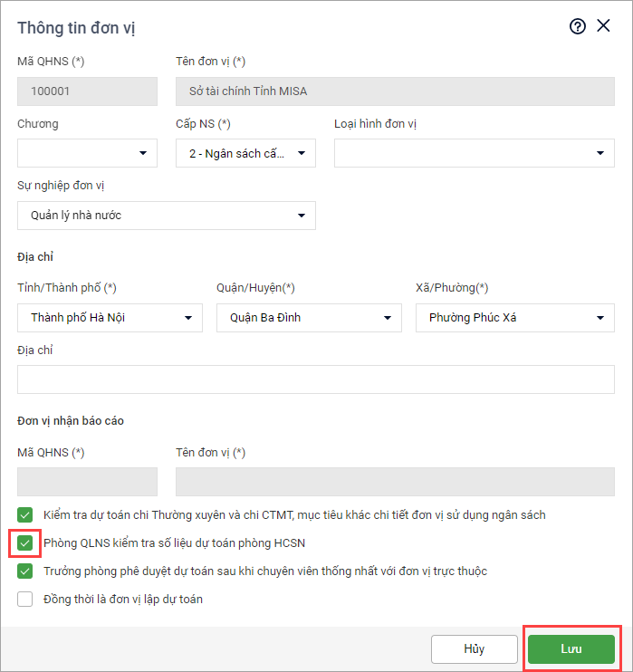Close the Thông tin đơn vị dialog

pyautogui.click(x=604, y=26)
